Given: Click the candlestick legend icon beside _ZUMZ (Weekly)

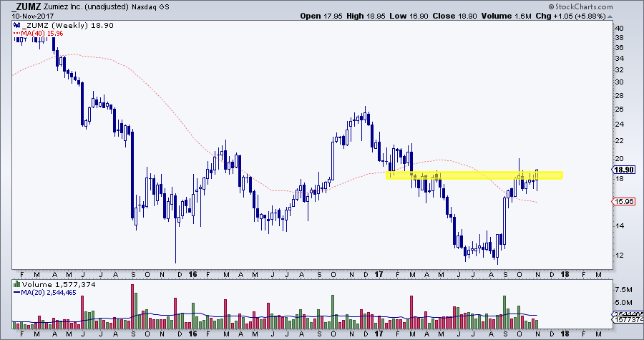Looking at the screenshot, I should click(16, 26).
